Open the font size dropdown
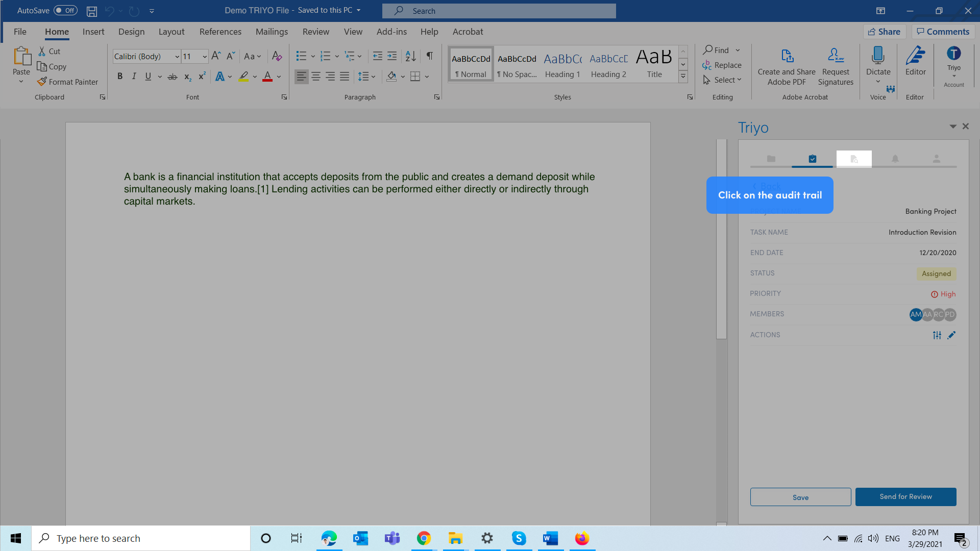The image size is (980, 551). click(205, 57)
